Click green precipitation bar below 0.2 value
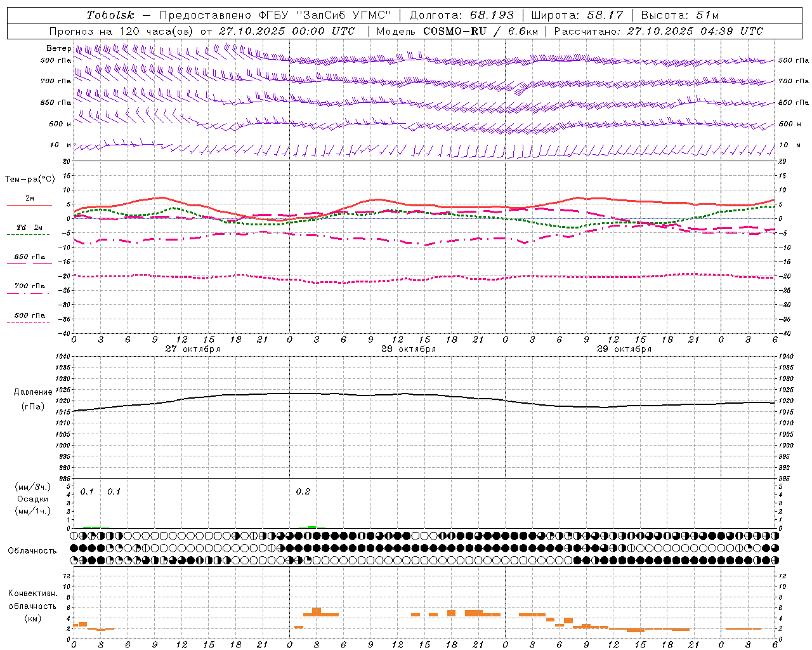Screen dimensions: 812x650 312,527
